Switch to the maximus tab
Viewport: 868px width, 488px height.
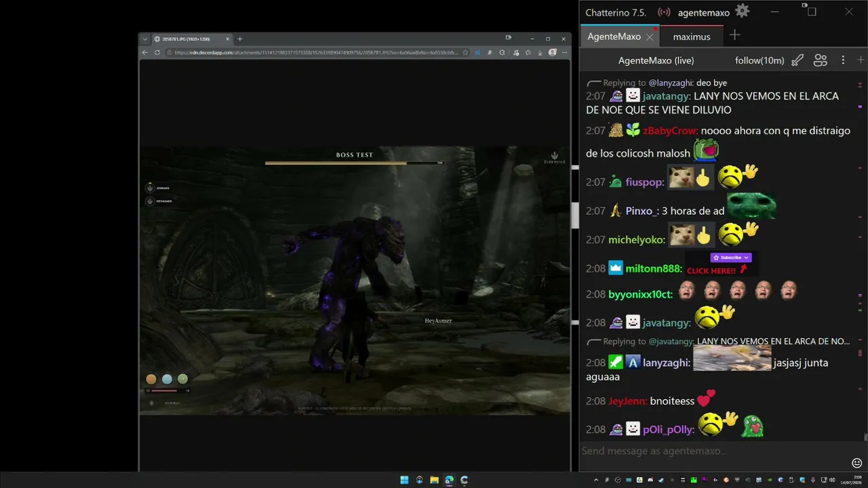click(x=692, y=37)
